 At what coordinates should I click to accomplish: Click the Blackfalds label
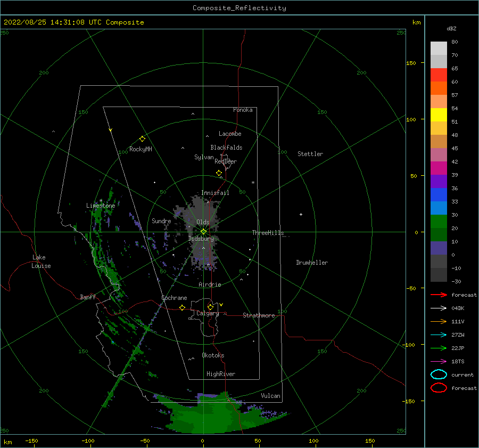[x=226, y=148]
